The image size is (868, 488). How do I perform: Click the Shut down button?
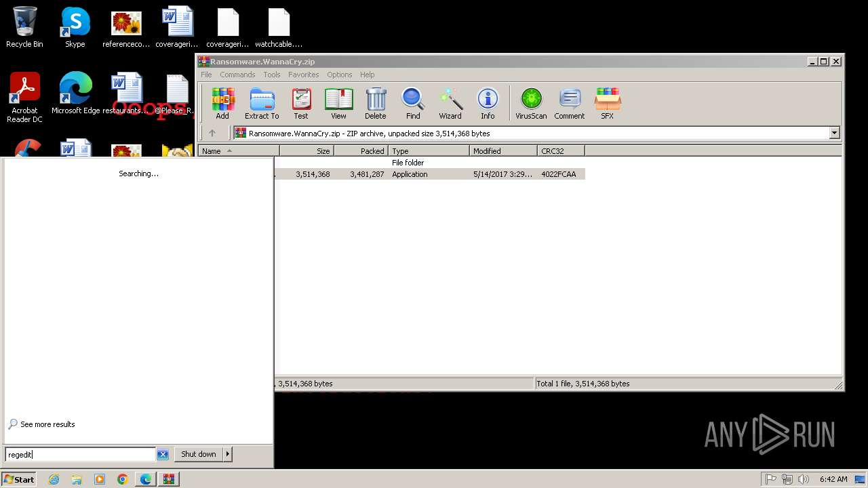pyautogui.click(x=199, y=454)
